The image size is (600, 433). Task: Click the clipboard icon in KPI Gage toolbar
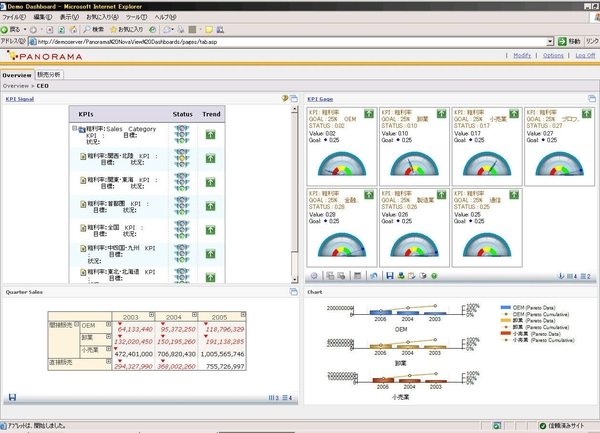click(x=412, y=276)
